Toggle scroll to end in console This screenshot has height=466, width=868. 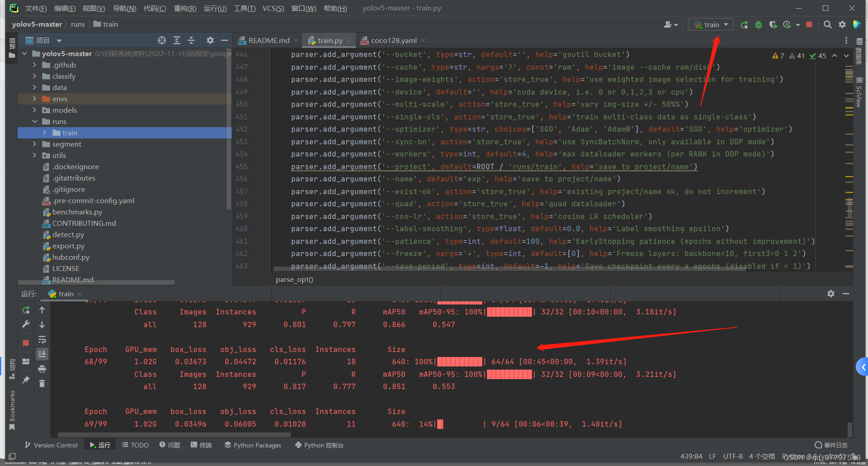pyautogui.click(x=42, y=354)
